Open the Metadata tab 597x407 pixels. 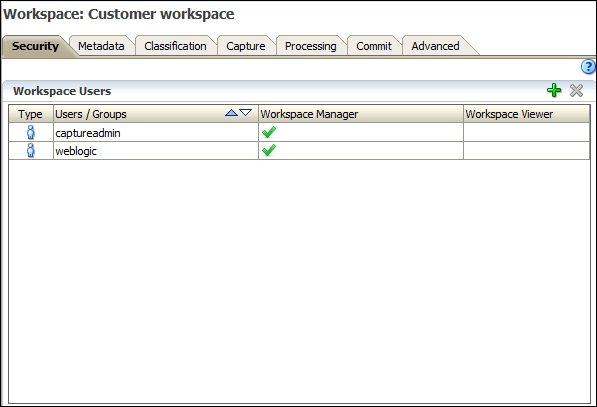(x=101, y=46)
